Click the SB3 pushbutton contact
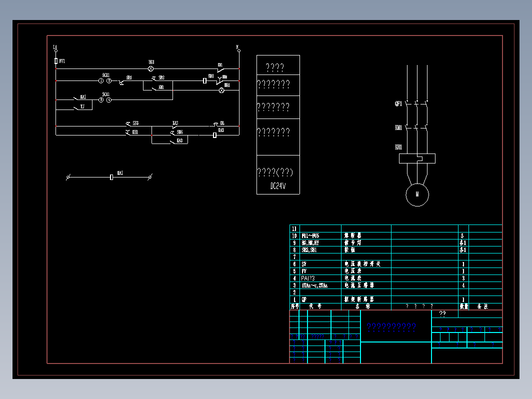The image size is (532, 399). click(x=128, y=124)
